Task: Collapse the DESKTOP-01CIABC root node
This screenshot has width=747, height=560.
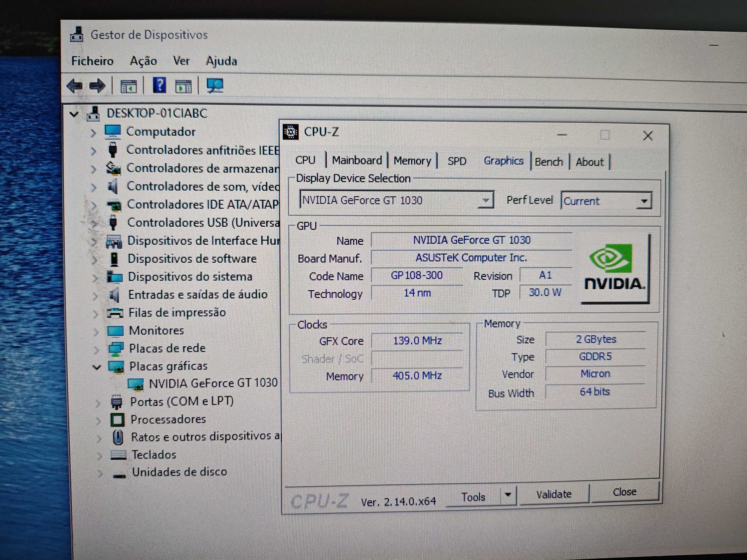Action: click(74, 114)
